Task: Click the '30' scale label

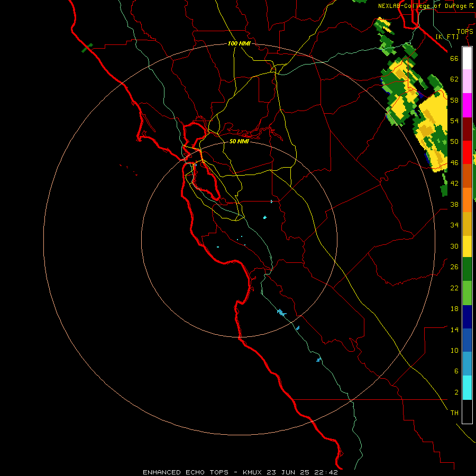Action: [x=454, y=246]
